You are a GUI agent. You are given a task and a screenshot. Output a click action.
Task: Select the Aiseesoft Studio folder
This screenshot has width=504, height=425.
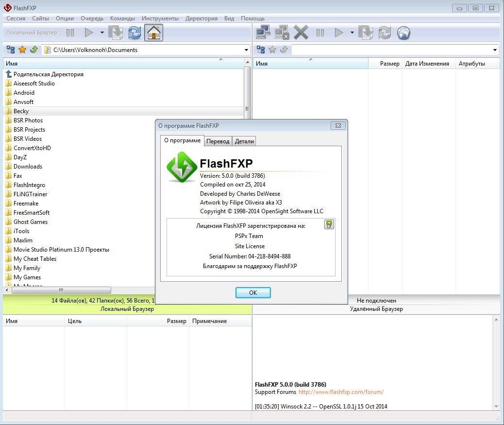[x=34, y=83]
